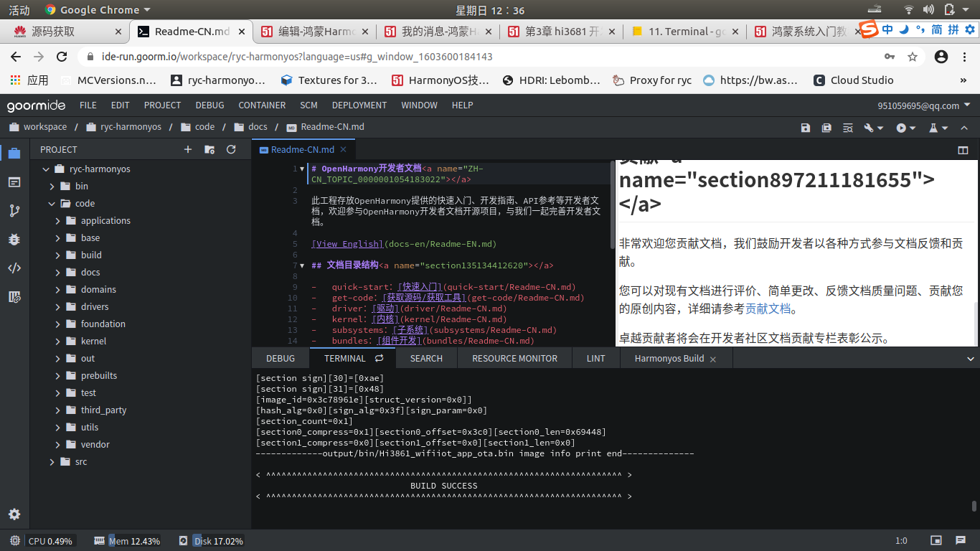Expand the applications folder
The height and width of the screenshot is (551, 980).
[58, 220]
